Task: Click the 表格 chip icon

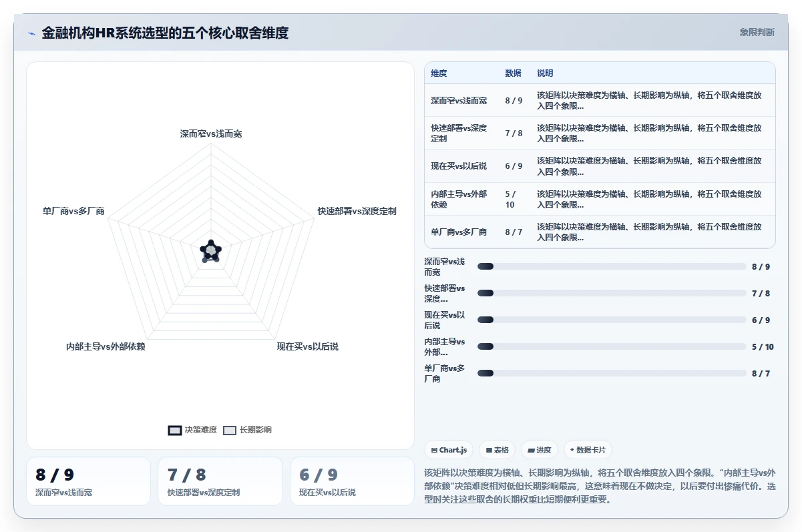Action: pos(489,450)
